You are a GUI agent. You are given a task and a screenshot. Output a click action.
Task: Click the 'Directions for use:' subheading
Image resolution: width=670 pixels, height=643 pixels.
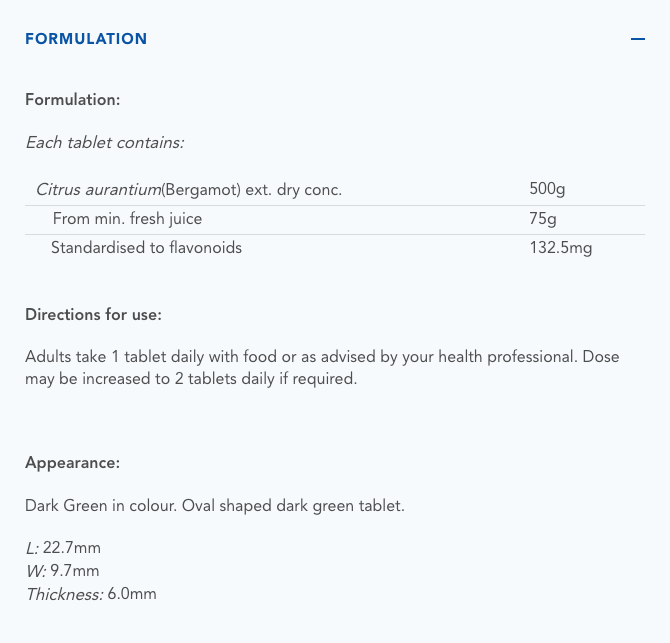93,314
